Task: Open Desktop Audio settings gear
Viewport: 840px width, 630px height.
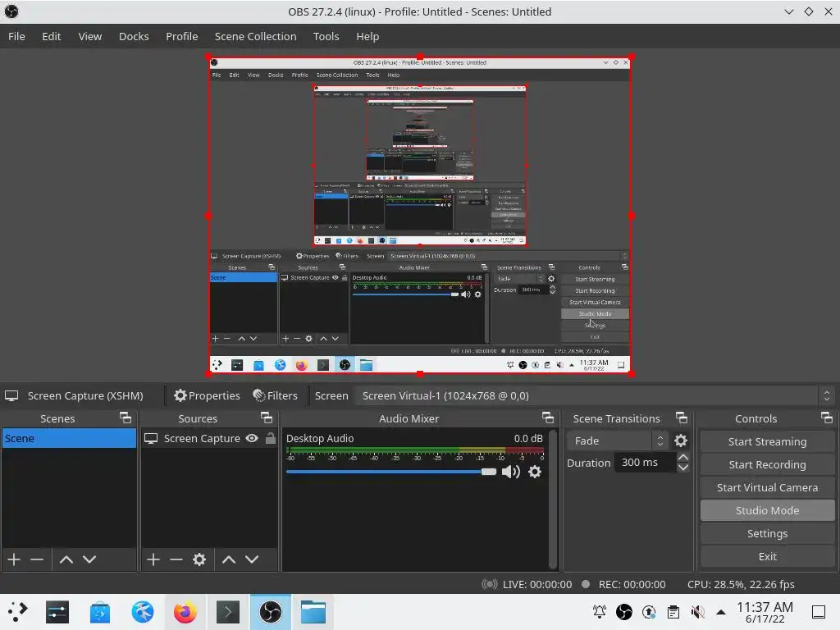Action: click(535, 472)
